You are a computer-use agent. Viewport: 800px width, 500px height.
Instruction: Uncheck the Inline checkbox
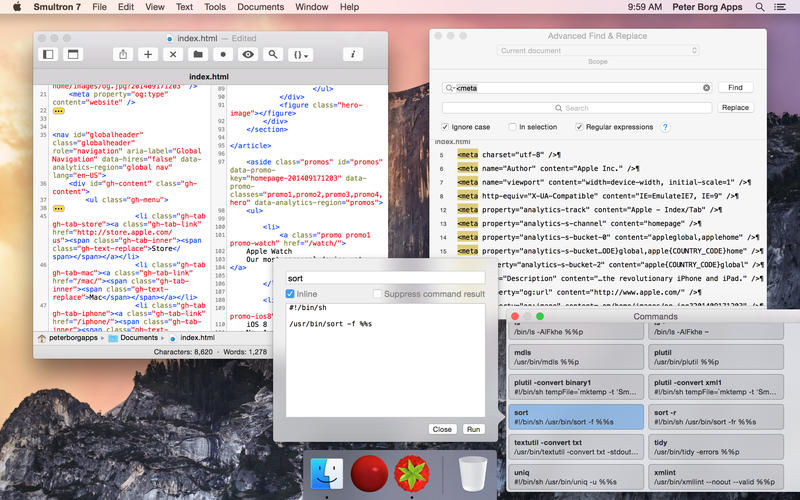290,294
